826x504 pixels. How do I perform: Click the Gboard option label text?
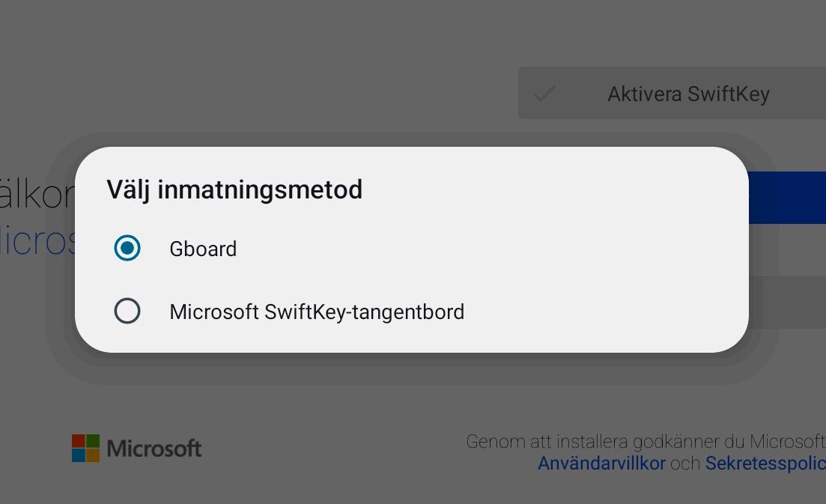203,249
